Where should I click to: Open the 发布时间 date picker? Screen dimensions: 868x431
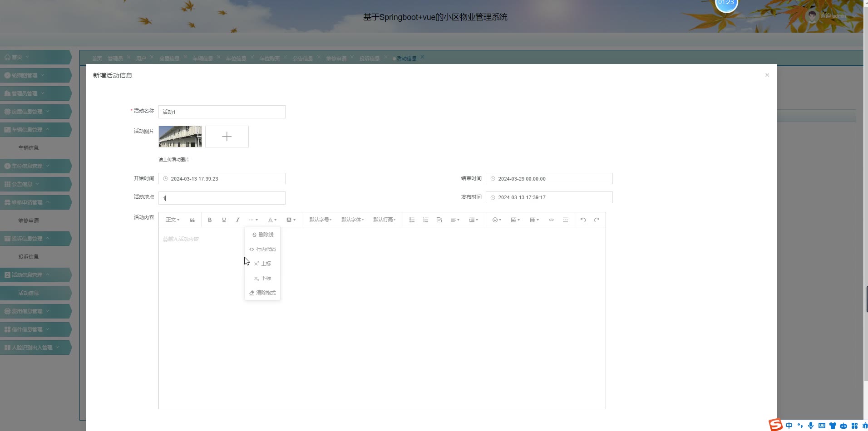pos(549,197)
